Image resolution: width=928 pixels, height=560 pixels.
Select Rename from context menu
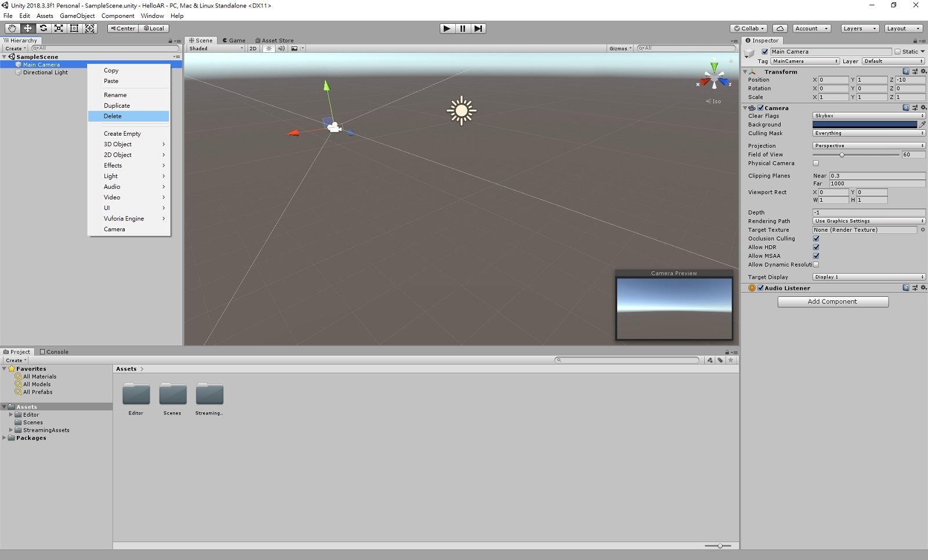click(129, 95)
